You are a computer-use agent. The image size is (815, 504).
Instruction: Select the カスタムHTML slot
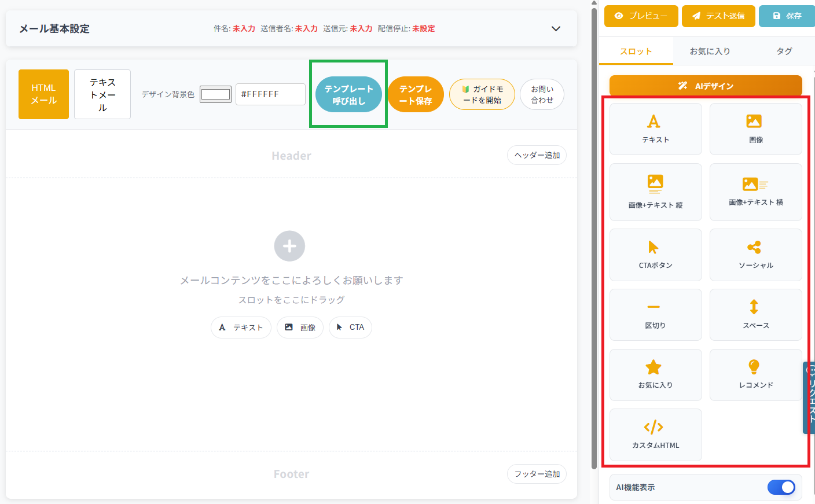click(655, 435)
